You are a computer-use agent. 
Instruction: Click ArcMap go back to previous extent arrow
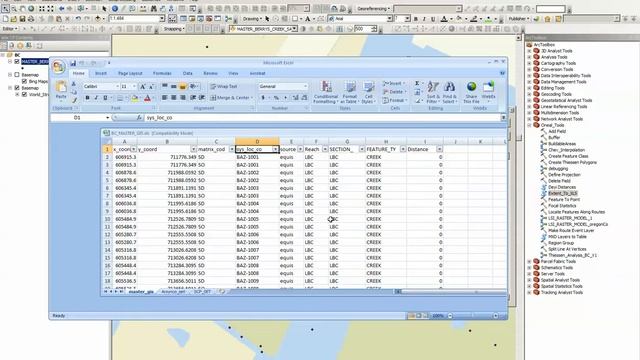(x=61, y=9)
